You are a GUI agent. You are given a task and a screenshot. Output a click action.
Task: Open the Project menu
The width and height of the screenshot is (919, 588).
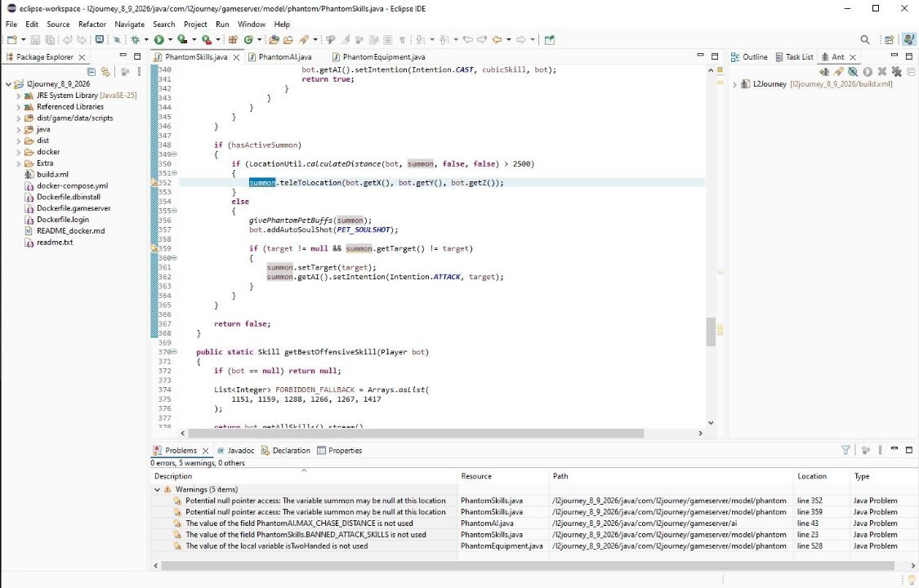pyautogui.click(x=195, y=24)
